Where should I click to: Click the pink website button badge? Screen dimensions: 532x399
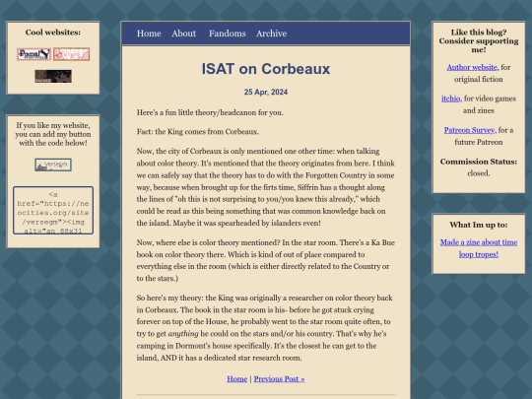[x=71, y=54]
